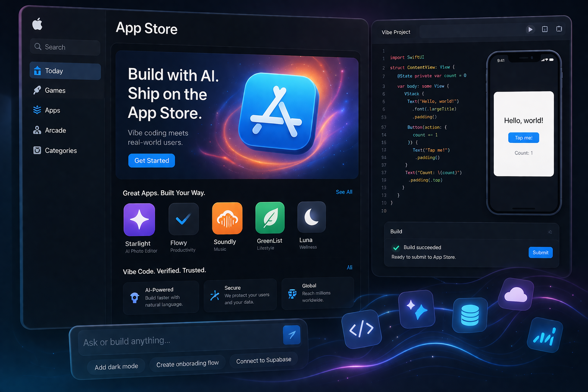This screenshot has height=392, width=588.
Task: Click the pin icon in the Build panel
Action: click(550, 232)
